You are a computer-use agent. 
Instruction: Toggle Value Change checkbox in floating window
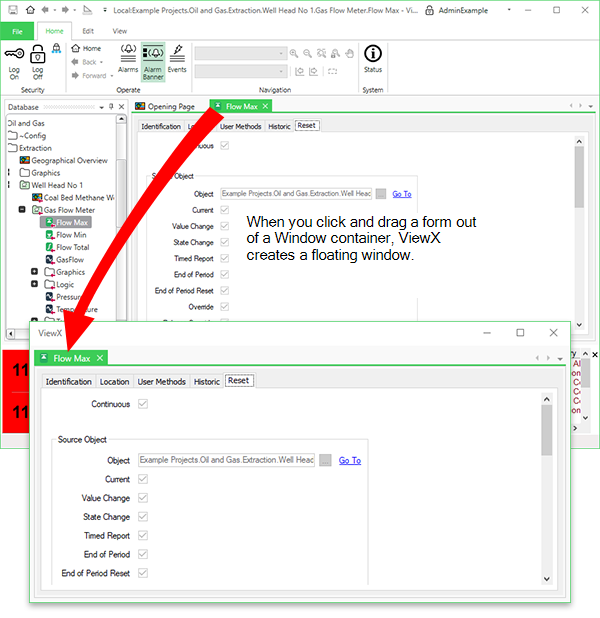coord(141,498)
